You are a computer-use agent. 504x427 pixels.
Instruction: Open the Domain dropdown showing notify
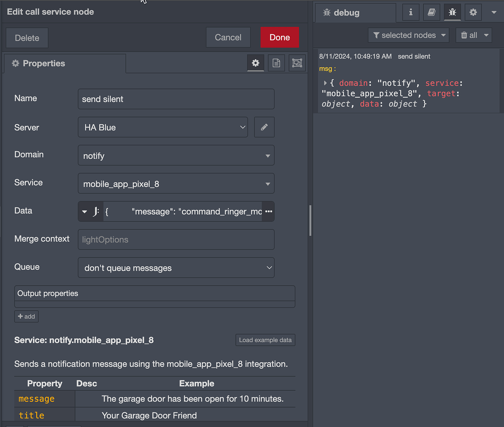(x=176, y=155)
